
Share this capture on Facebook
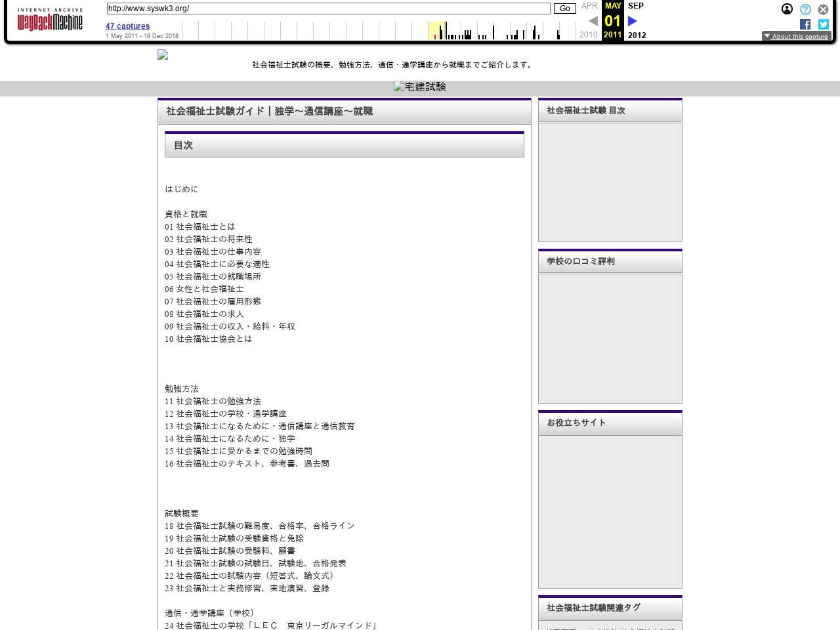pos(805,24)
